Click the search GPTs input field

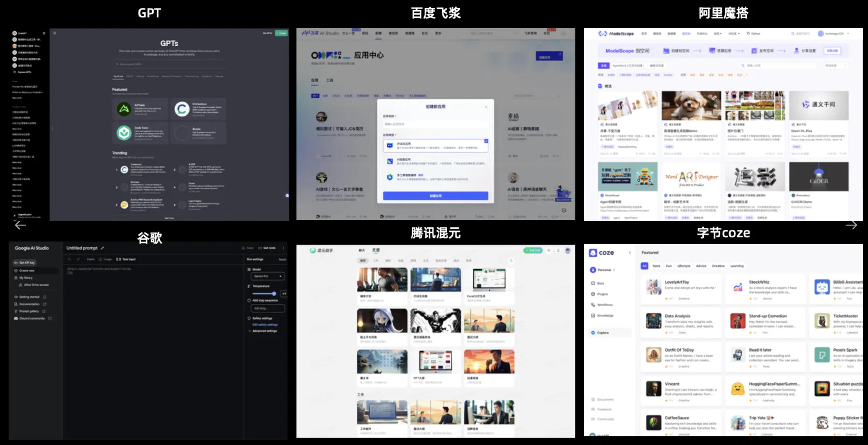tap(169, 64)
